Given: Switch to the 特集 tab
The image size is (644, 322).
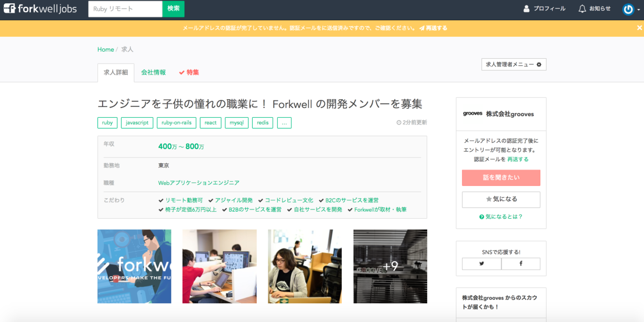Looking at the screenshot, I should coord(189,72).
